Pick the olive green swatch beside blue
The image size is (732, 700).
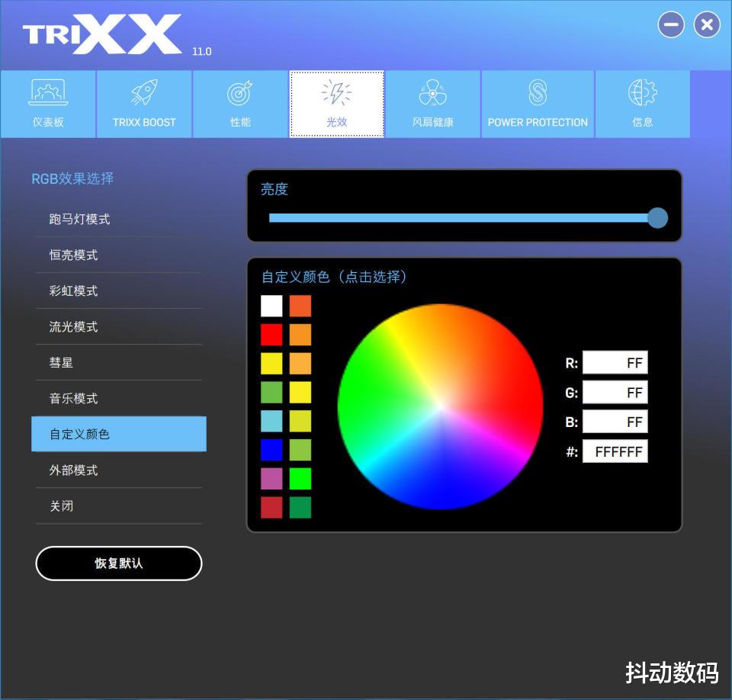pyautogui.click(x=300, y=450)
